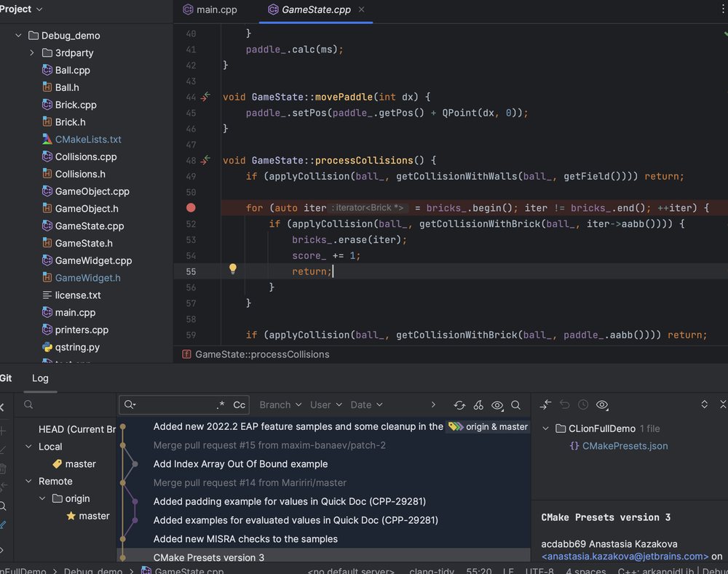The image size is (728, 574).
Task: Open the Date filter dropdown
Action: pyautogui.click(x=367, y=404)
